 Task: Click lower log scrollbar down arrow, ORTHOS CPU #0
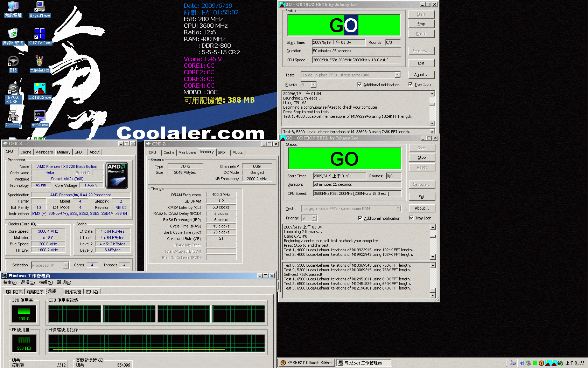click(x=433, y=295)
